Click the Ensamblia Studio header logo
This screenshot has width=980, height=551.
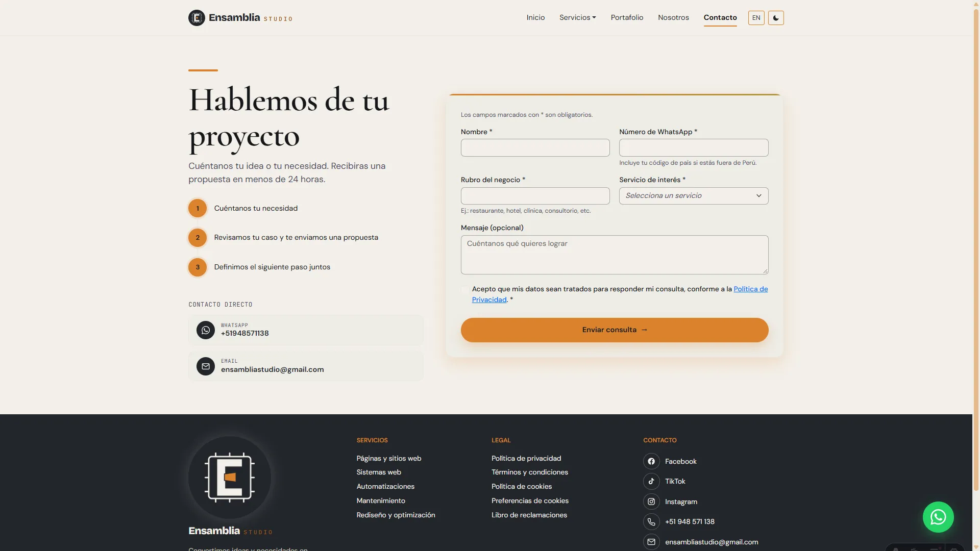pos(240,18)
